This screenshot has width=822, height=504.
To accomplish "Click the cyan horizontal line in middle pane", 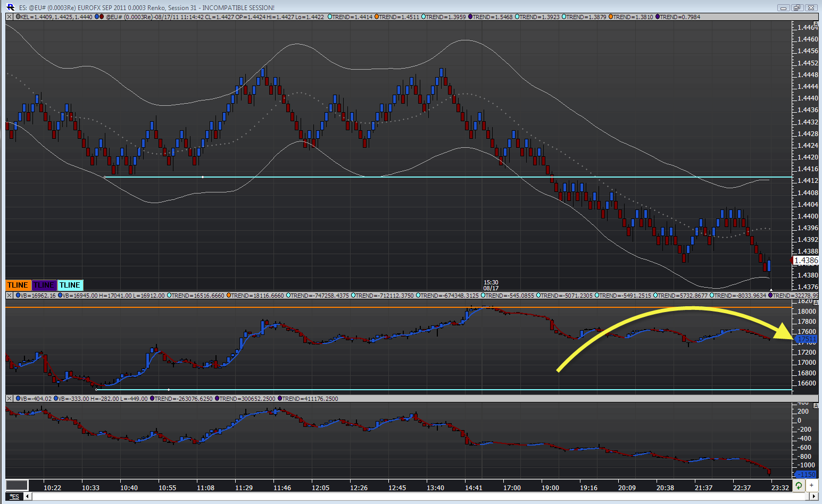I will (x=444, y=390).
